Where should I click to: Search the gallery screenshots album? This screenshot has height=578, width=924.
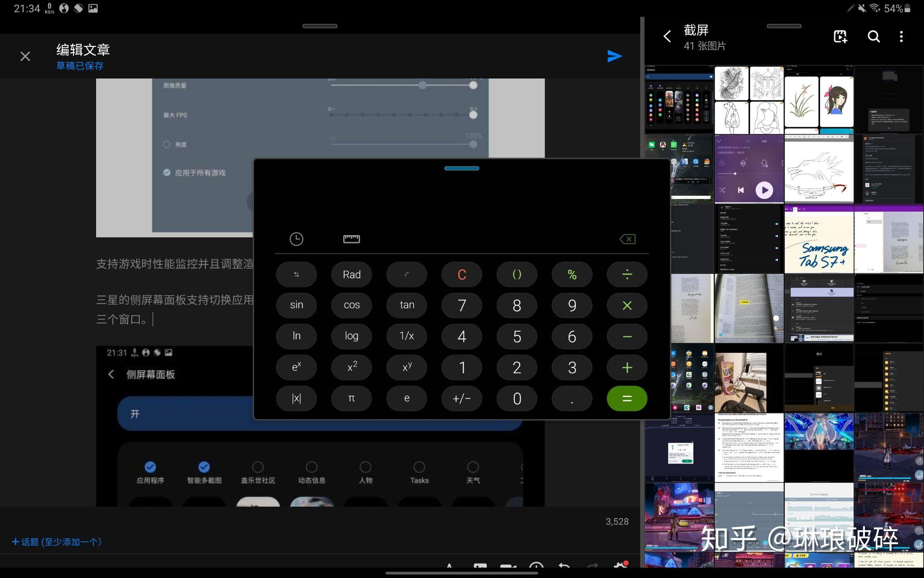(873, 37)
